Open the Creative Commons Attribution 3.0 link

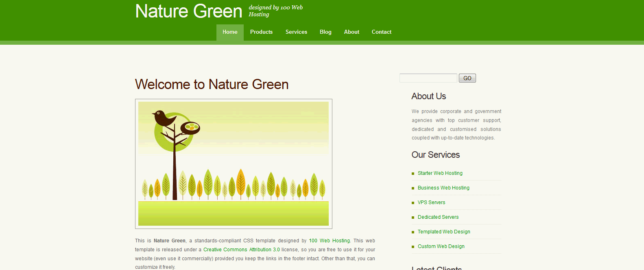(242, 250)
